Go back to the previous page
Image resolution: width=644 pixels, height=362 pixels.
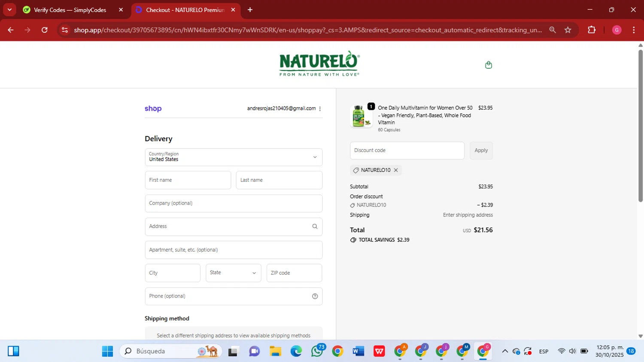tap(11, 30)
